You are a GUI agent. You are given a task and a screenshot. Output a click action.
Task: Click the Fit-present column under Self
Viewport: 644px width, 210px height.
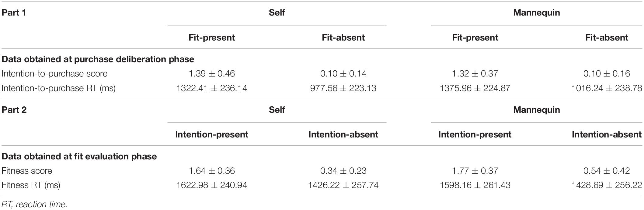tap(212, 37)
